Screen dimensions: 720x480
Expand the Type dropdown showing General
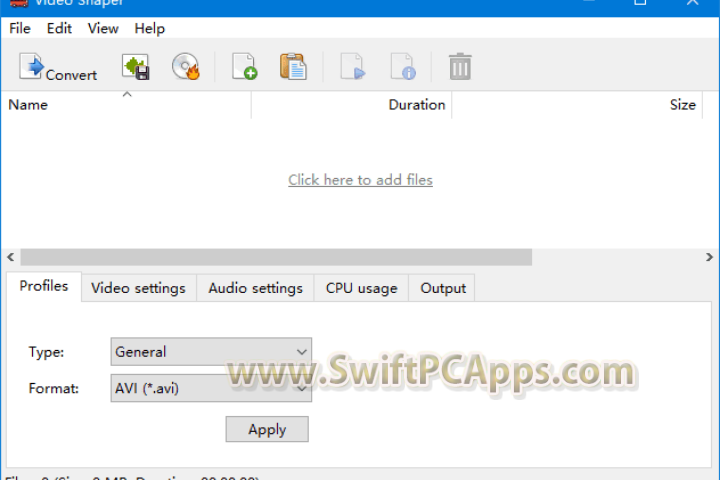(211, 352)
